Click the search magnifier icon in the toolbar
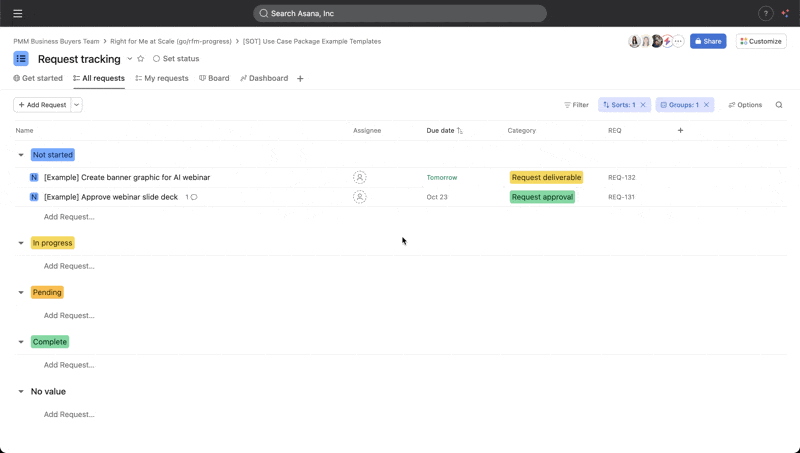The width and height of the screenshot is (800, 453). coord(779,105)
